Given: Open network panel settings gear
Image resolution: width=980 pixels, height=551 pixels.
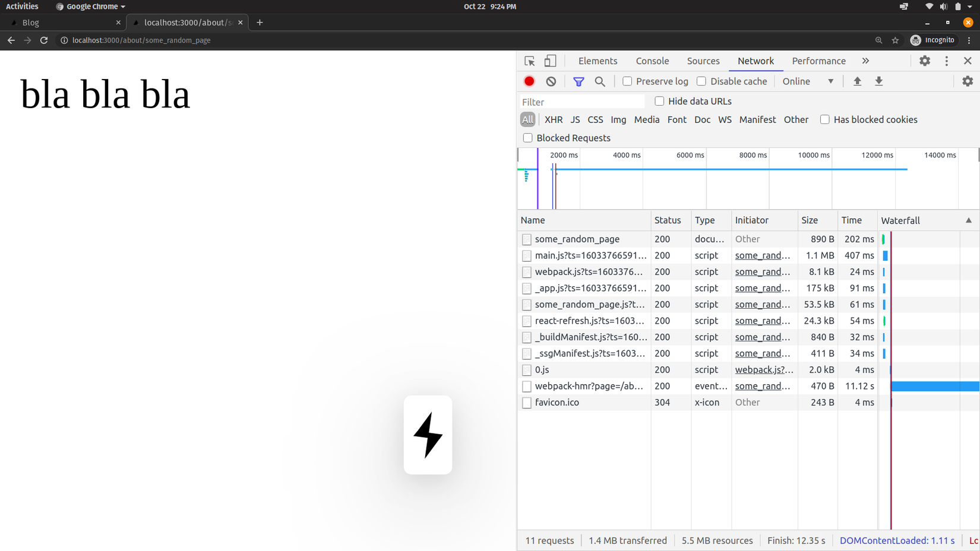Looking at the screenshot, I should point(968,81).
